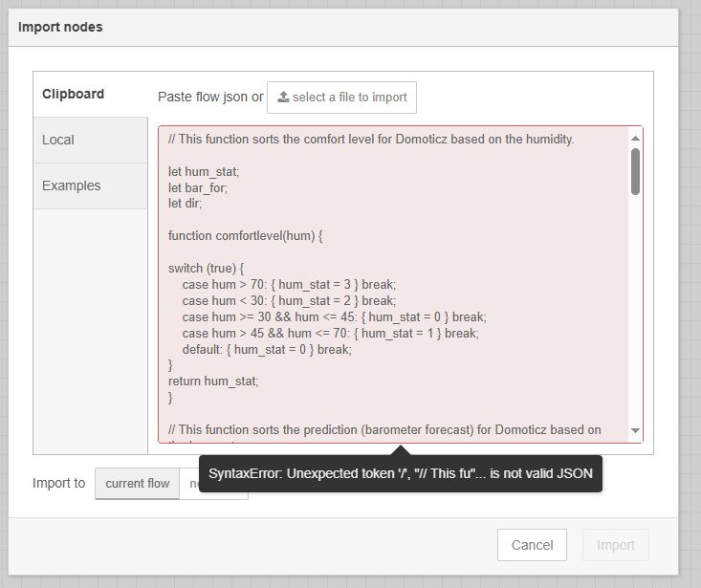Viewport: 701px width, 588px height.
Task: Select 'current flow' import target
Action: pos(138,484)
